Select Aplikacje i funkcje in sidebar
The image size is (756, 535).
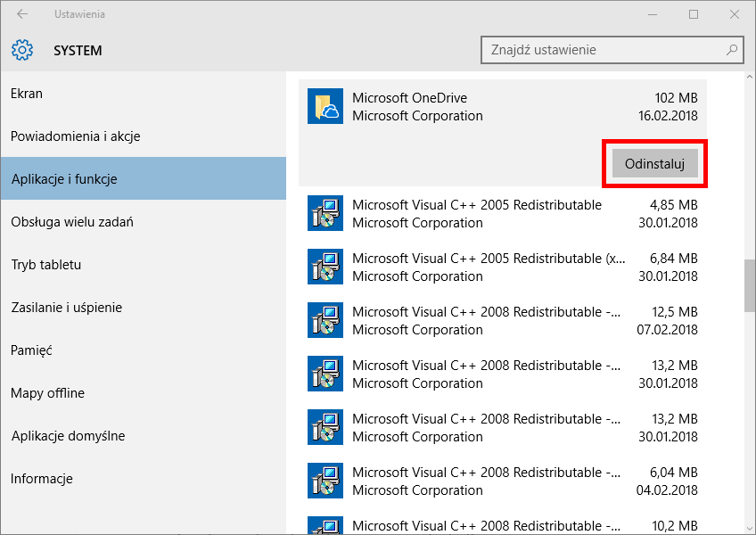coord(144,179)
